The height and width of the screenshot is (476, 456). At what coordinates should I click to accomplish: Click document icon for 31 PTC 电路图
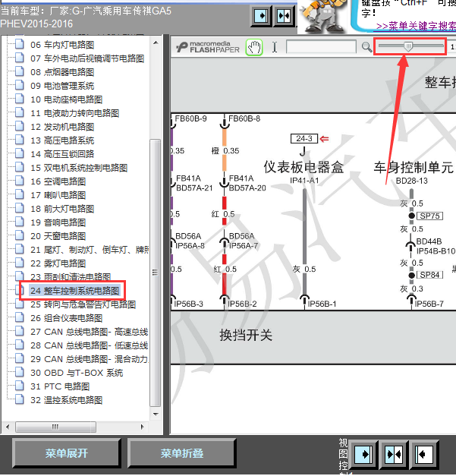[x=20, y=386]
